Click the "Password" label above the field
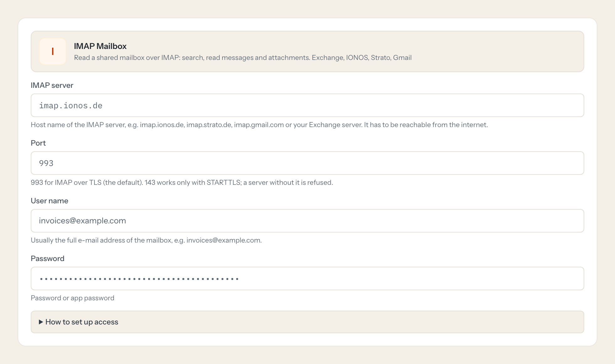The height and width of the screenshot is (364, 615). pos(48,259)
